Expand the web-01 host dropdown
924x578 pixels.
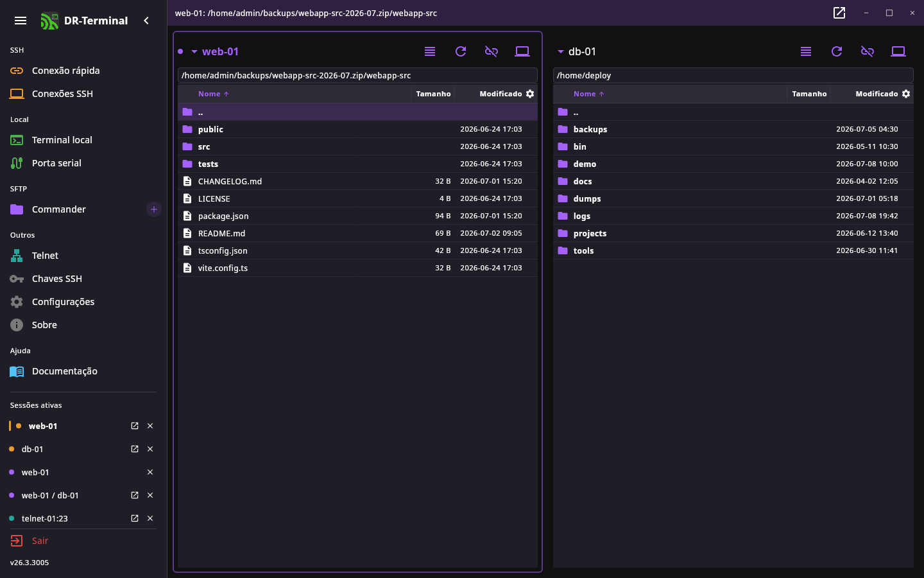click(x=194, y=51)
